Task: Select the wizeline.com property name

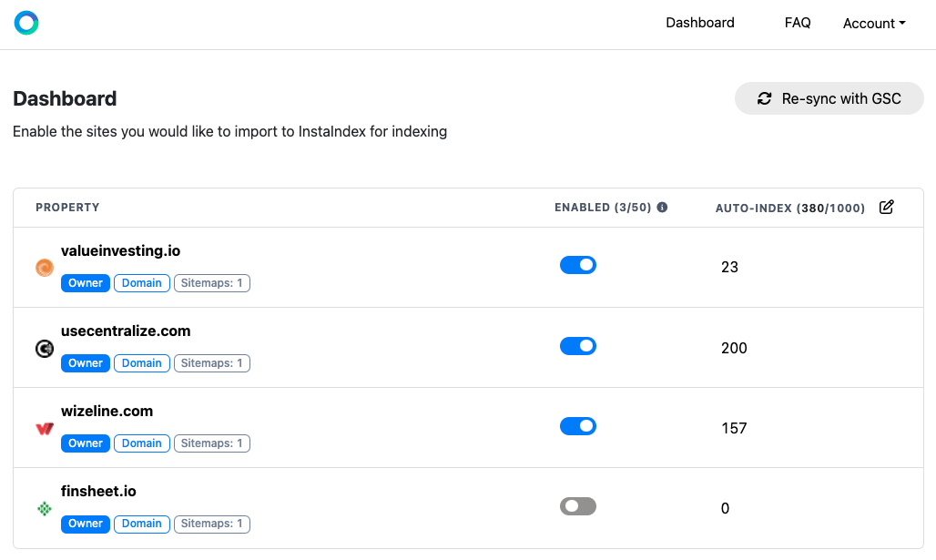Action: (x=107, y=411)
